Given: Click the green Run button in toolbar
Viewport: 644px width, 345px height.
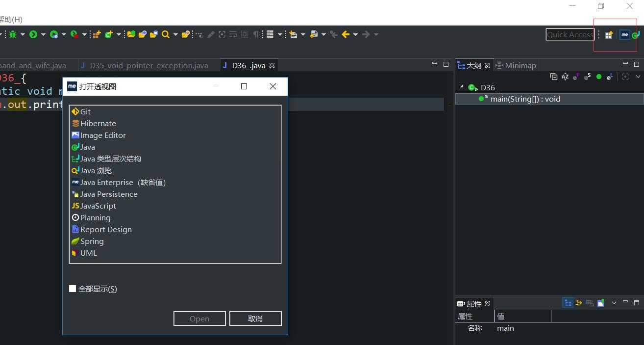Looking at the screenshot, I should 33,34.
